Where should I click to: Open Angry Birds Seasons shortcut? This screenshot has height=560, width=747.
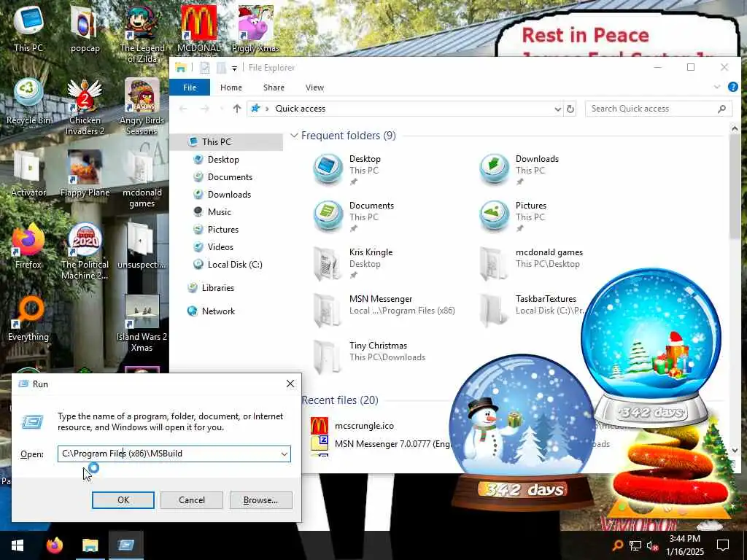point(142,106)
